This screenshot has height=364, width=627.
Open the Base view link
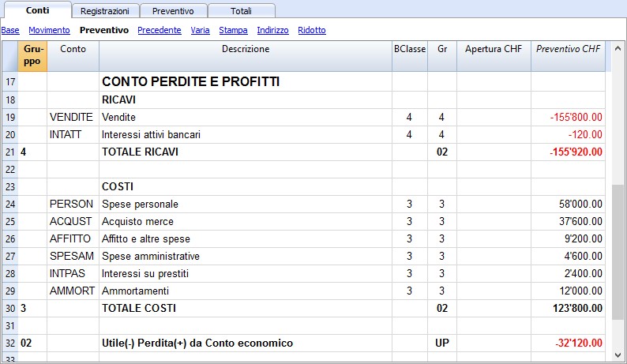click(10, 30)
